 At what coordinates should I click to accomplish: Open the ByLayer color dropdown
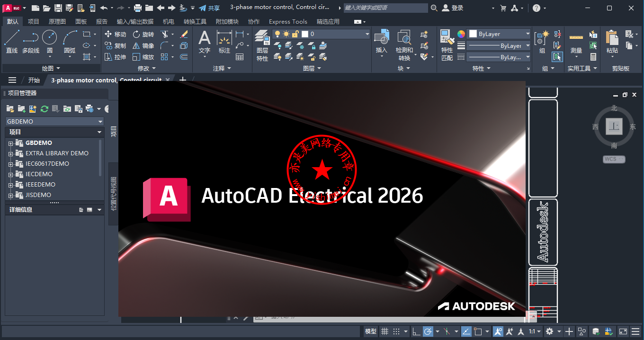(499, 34)
